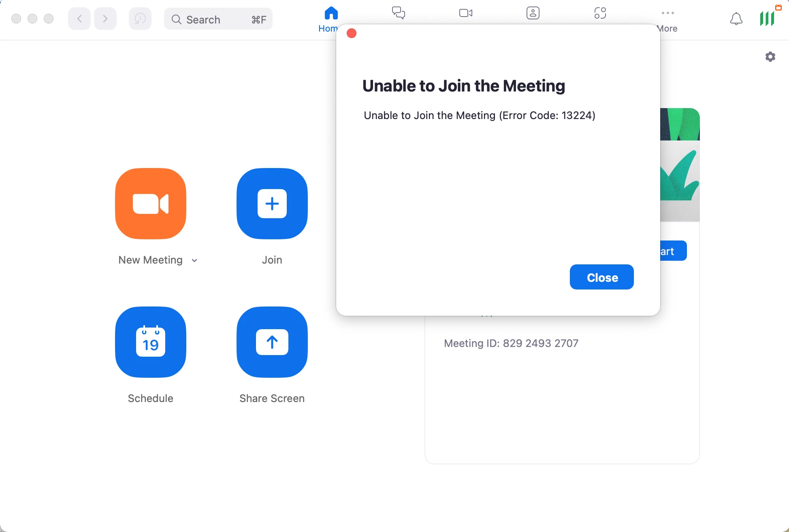Open the Meetings camera tab icon
789x532 pixels.
[x=466, y=13]
